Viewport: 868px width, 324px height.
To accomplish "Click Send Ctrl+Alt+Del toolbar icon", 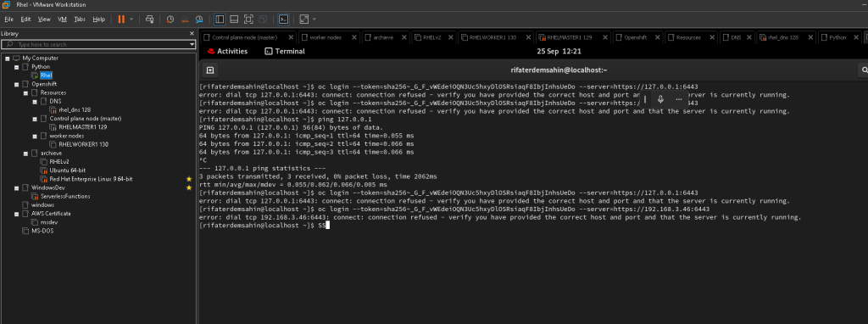I will tap(149, 19).
